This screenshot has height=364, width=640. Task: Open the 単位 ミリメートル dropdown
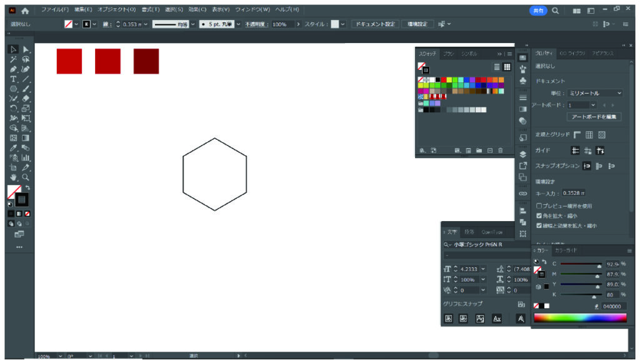[x=595, y=94]
